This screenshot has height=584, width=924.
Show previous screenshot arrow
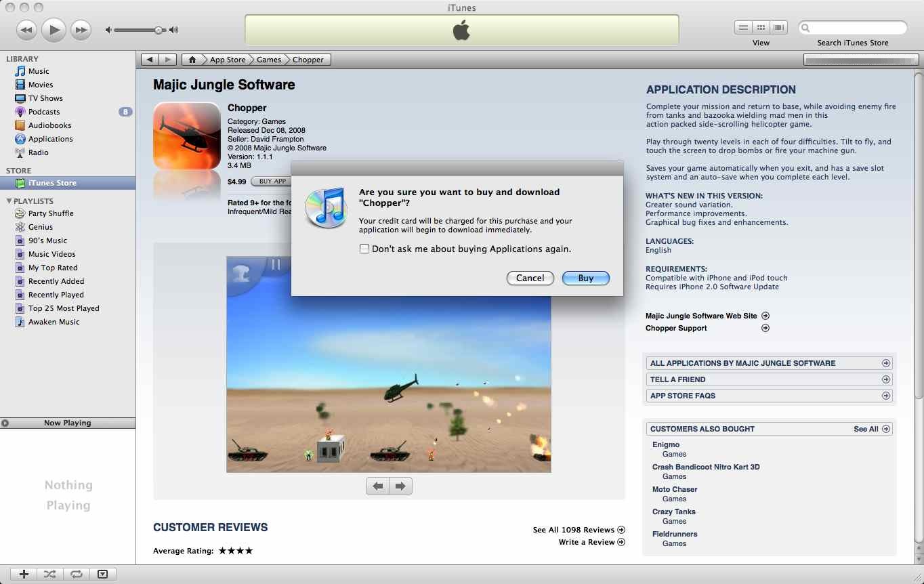point(378,486)
